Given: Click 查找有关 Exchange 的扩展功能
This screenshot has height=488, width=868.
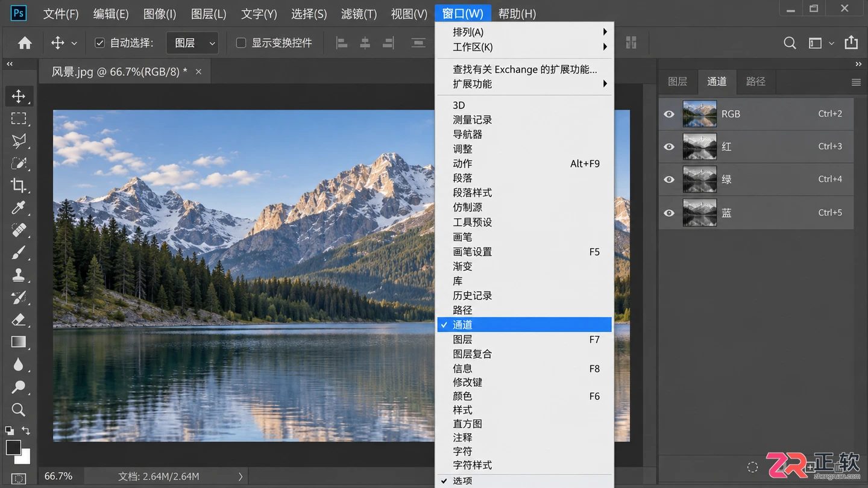Looking at the screenshot, I should pos(524,69).
